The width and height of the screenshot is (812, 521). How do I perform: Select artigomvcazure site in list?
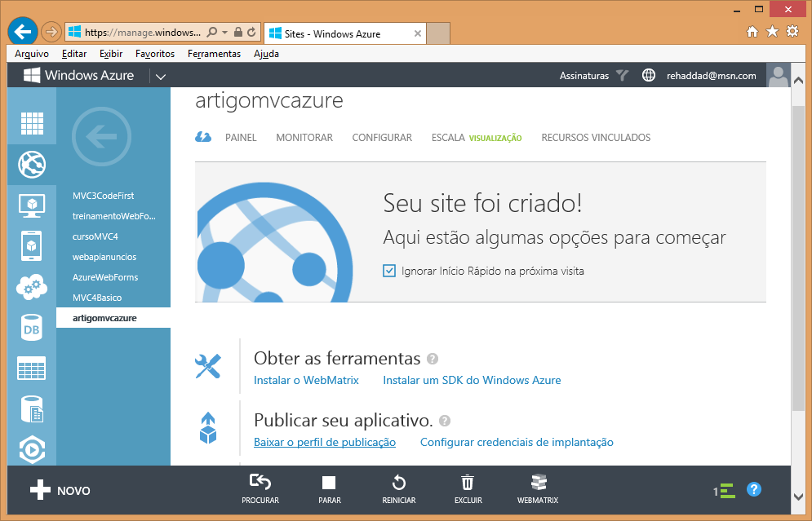pyautogui.click(x=113, y=318)
